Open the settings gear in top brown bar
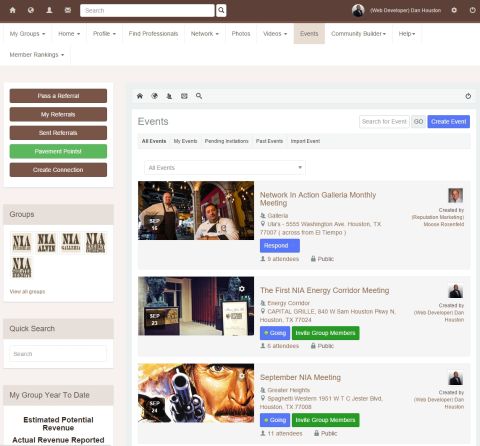The width and height of the screenshot is (480, 446). 454,10
